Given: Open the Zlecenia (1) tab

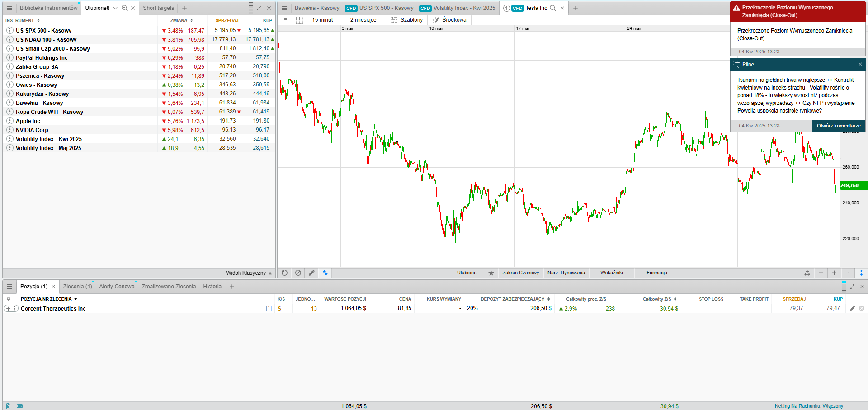Looking at the screenshot, I should click(77, 287).
